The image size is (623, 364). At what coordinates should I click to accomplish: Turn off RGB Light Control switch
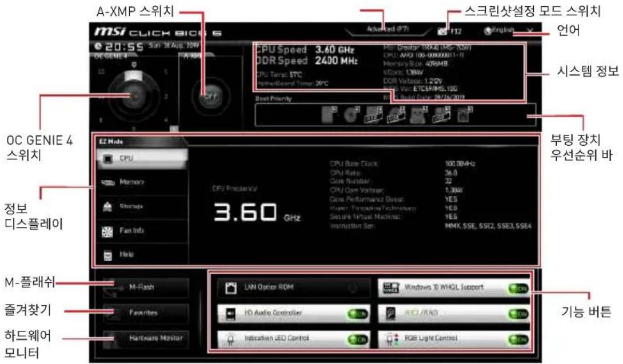pos(518,340)
